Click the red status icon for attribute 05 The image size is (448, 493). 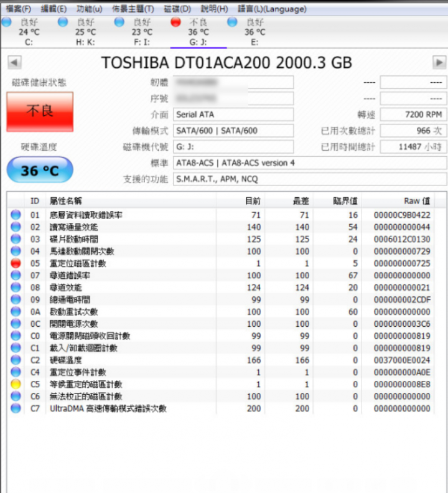click(x=16, y=263)
